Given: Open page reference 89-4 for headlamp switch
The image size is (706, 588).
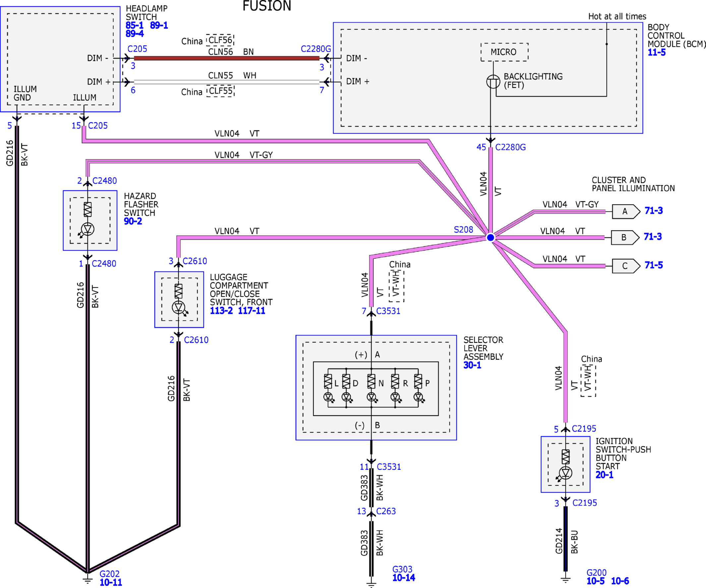Looking at the screenshot, I should click(135, 33).
